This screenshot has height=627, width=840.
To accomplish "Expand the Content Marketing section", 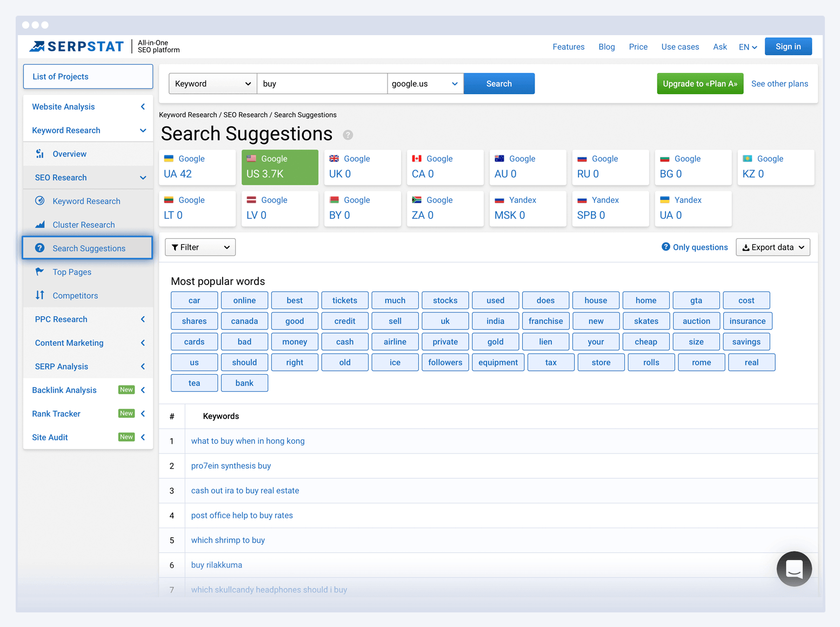I will [88, 343].
